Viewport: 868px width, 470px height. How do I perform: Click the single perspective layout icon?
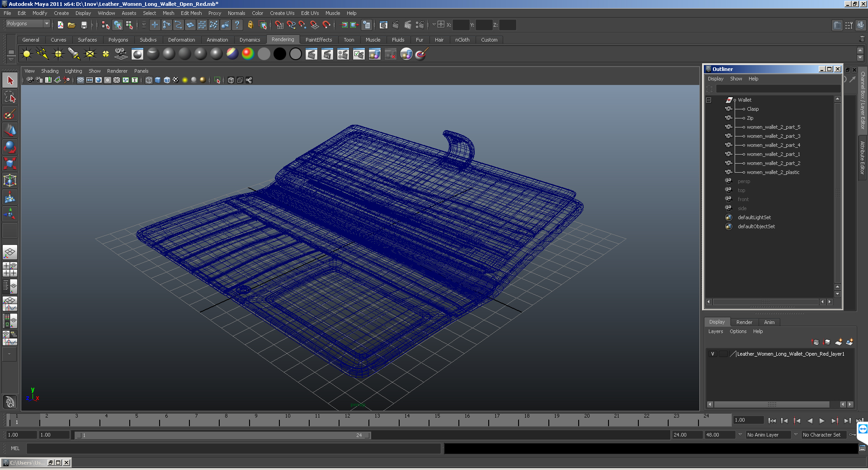[x=10, y=252]
